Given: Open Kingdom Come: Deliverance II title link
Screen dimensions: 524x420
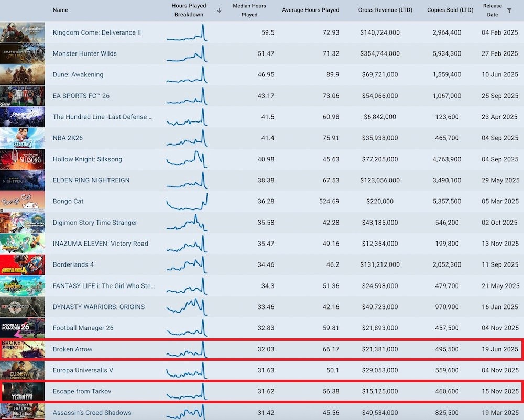Looking at the screenshot, I should [x=97, y=32].
